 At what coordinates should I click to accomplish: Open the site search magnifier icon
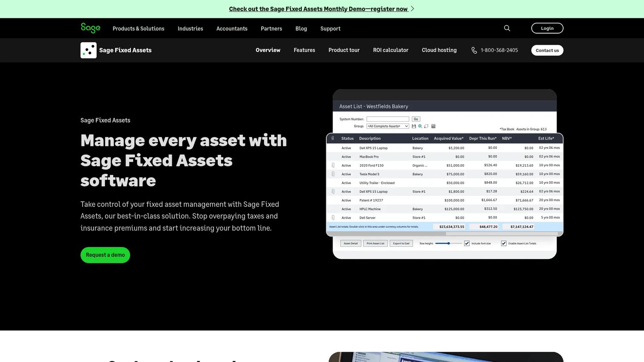click(x=507, y=28)
